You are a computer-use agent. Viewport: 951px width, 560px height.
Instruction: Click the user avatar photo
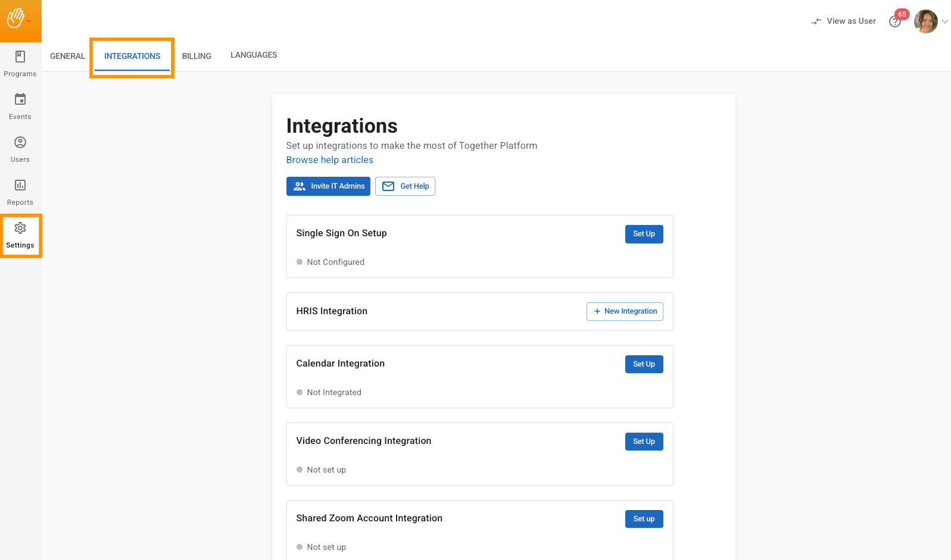(925, 21)
